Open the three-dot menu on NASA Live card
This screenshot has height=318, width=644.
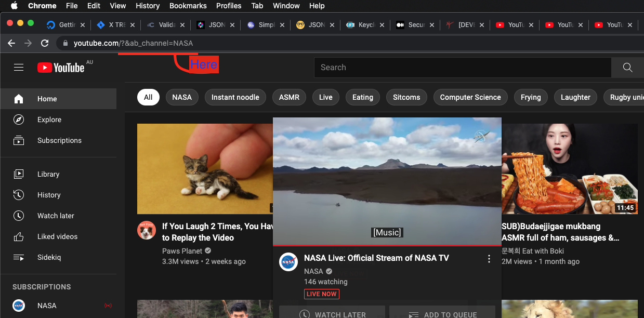(489, 259)
